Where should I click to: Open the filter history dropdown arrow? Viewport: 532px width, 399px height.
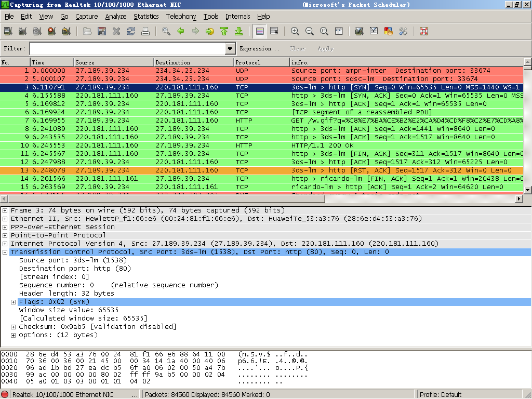point(231,48)
